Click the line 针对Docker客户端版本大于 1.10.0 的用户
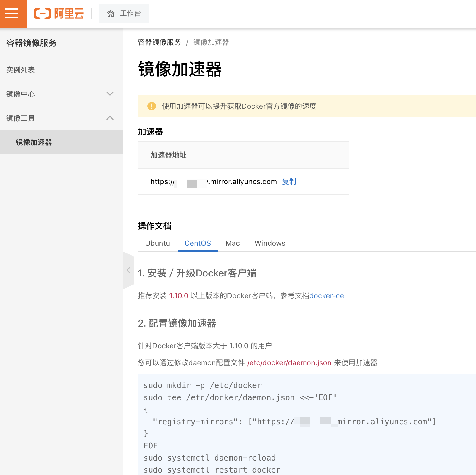This screenshot has width=476, height=475. 205,346
